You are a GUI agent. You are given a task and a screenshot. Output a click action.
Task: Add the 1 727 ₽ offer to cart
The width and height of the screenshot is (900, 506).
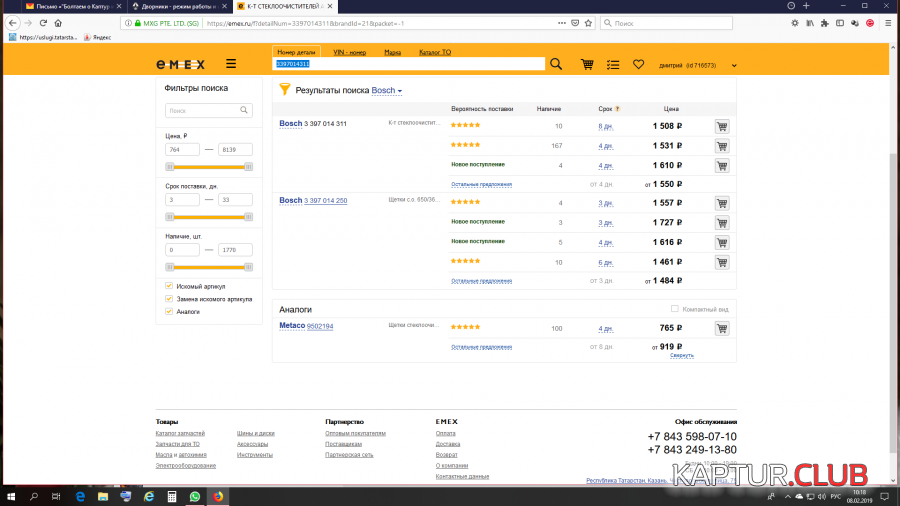click(722, 223)
